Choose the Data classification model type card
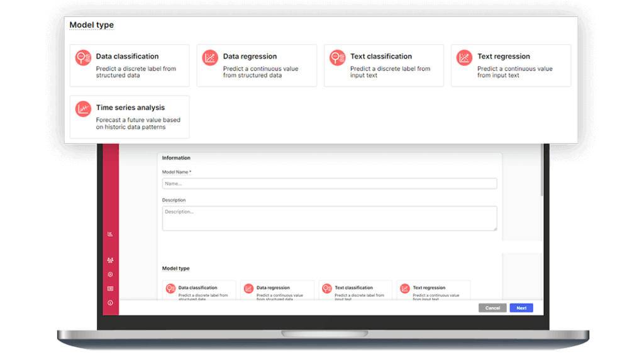This screenshot has height=363, width=644. click(x=129, y=65)
